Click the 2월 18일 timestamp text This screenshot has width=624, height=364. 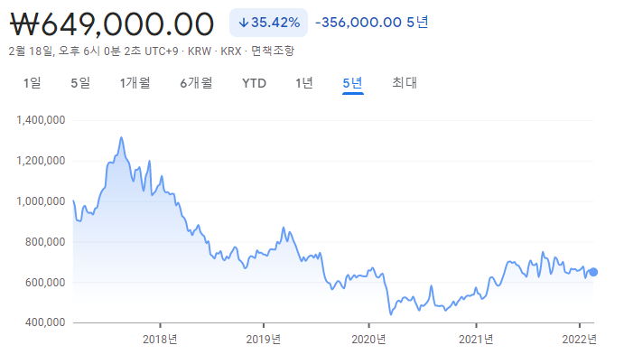(94, 51)
